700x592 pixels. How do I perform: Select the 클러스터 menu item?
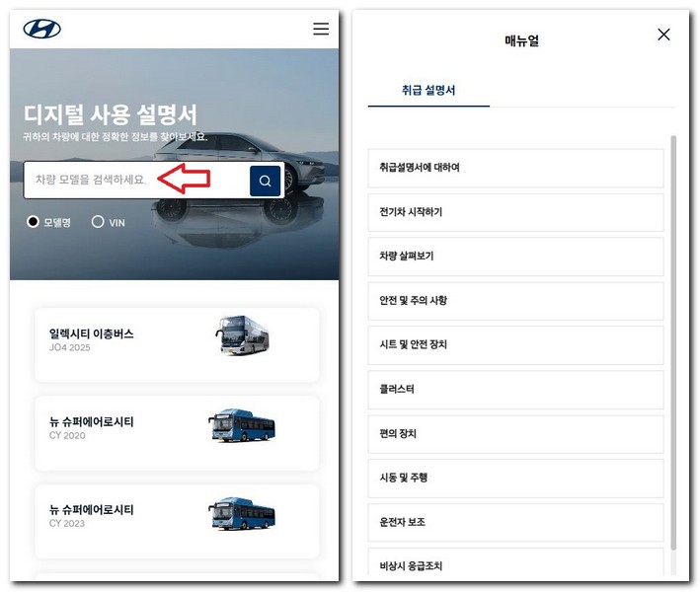coord(515,390)
